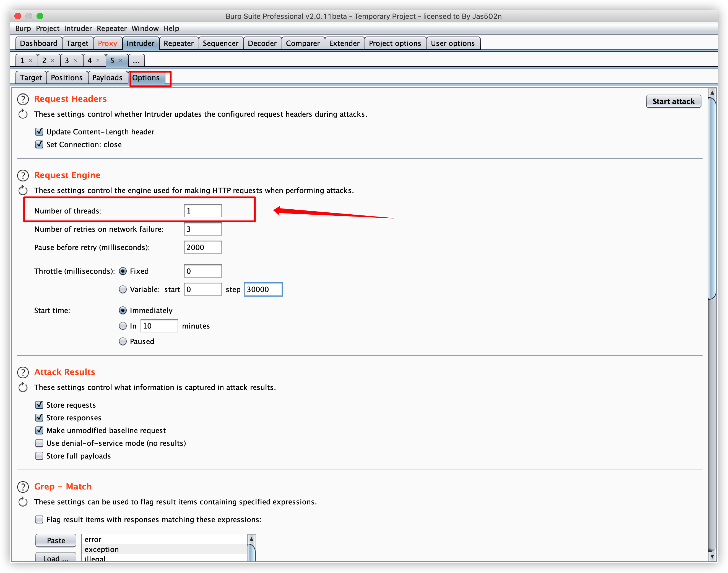728x573 pixels.
Task: Click the Start attack button
Action: coord(673,102)
